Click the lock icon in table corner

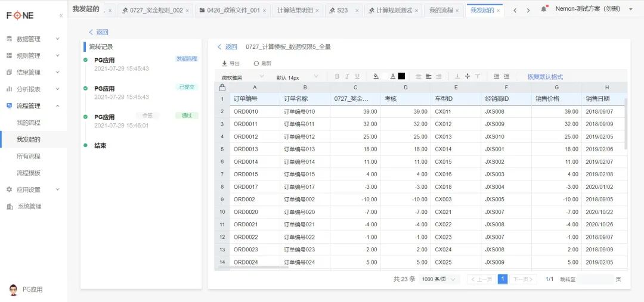pyautogui.click(x=222, y=88)
